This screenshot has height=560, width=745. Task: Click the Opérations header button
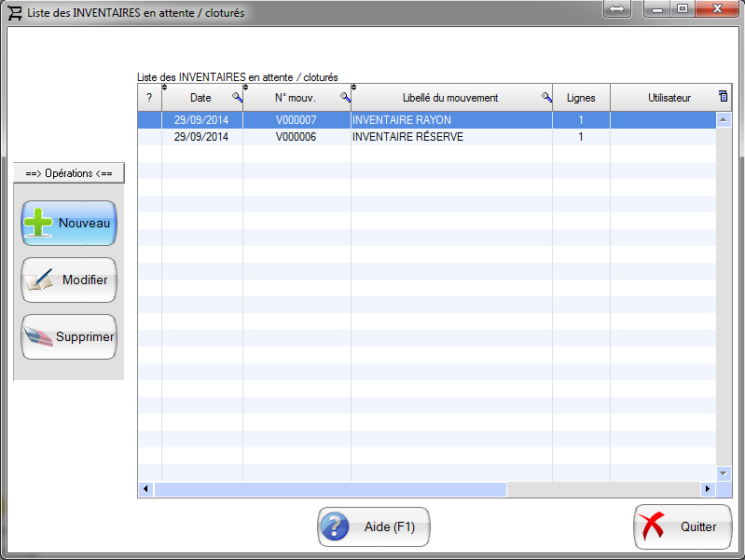point(69,173)
